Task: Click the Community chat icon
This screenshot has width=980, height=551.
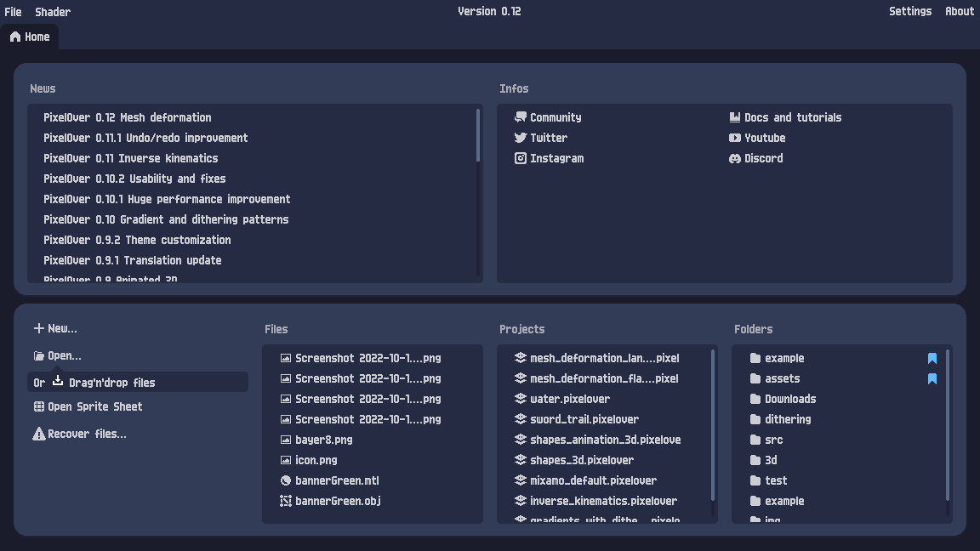Action: 520,116
